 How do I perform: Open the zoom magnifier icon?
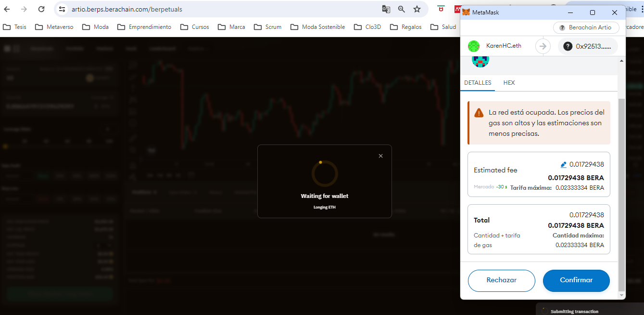pos(402,9)
